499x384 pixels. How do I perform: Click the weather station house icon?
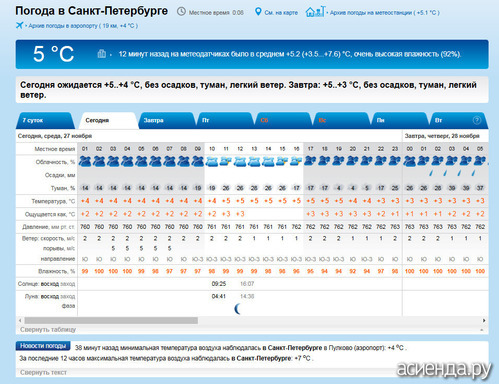(315, 12)
